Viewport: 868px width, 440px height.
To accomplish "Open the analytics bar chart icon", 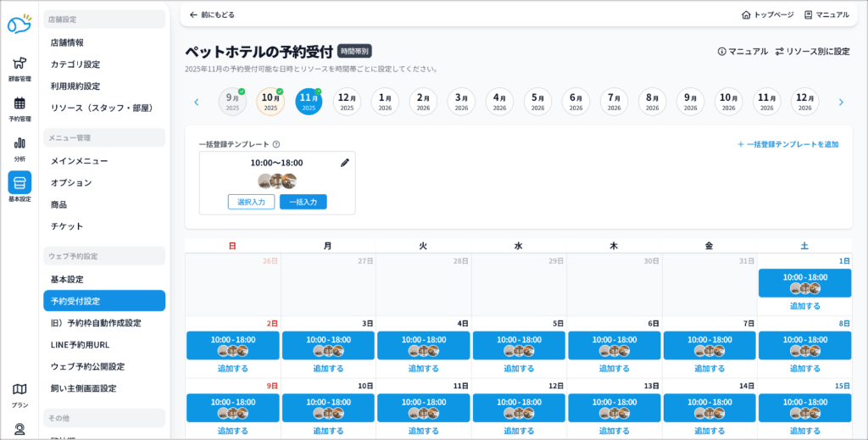I will click(x=19, y=143).
